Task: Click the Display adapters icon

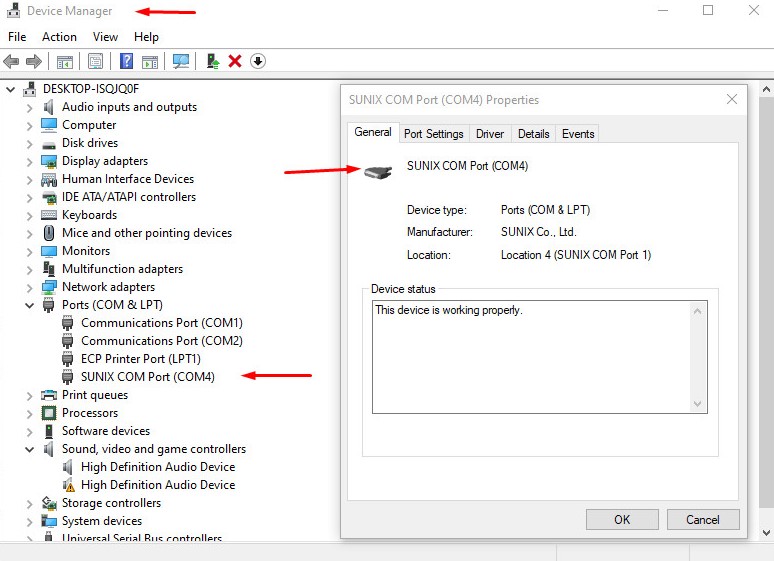Action: [x=49, y=161]
